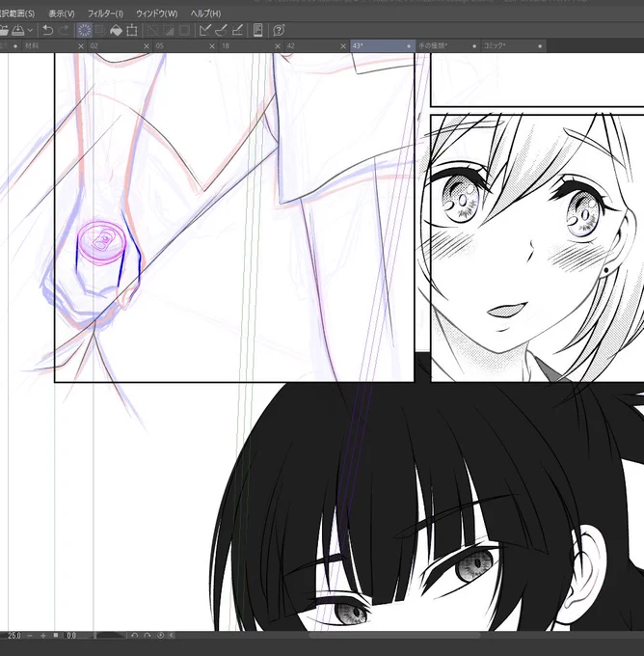Click the show selection border icon
The width and height of the screenshot is (644, 656).
(x=184, y=31)
